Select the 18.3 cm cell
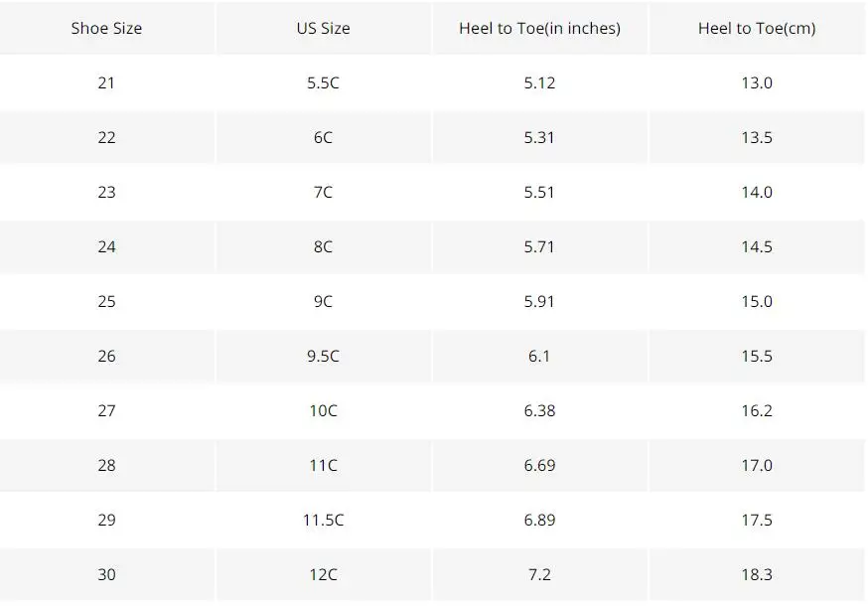The height and width of the screenshot is (608, 868). click(757, 575)
